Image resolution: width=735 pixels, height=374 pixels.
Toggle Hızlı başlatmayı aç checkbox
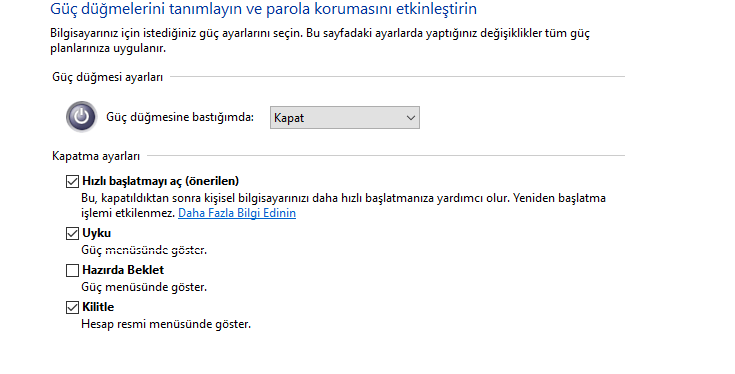point(72,181)
